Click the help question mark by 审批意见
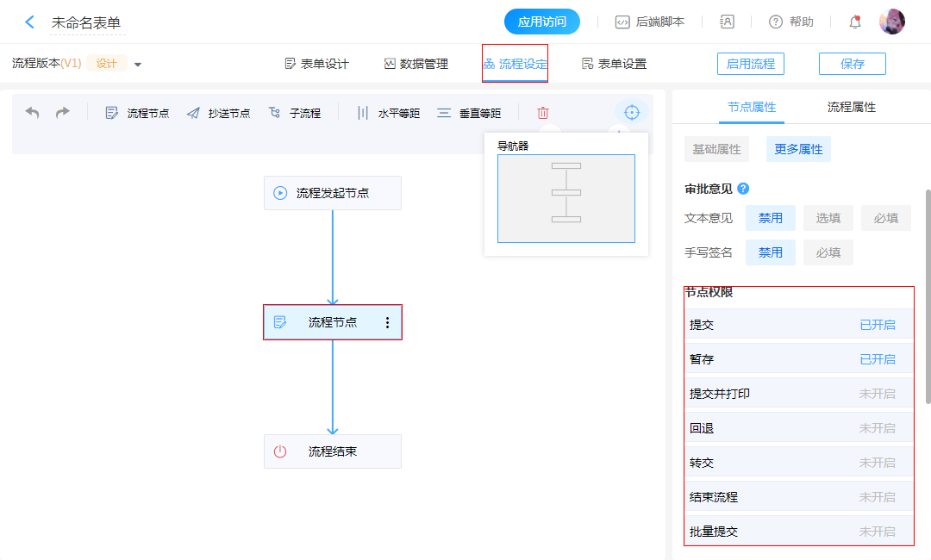Screen dimensions: 931x560 click(x=743, y=189)
